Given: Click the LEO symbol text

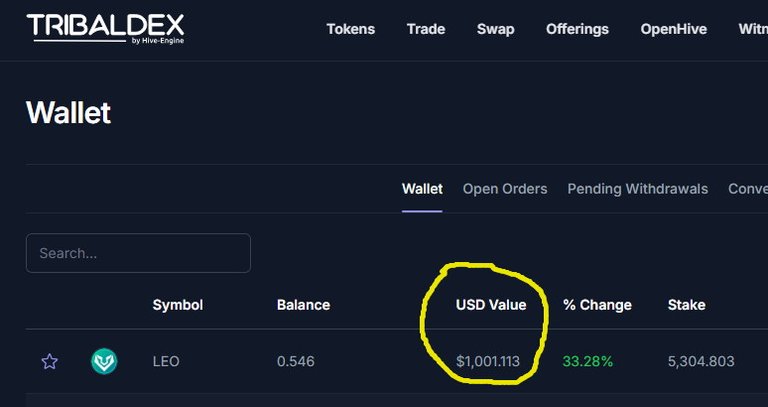Looking at the screenshot, I should [166, 362].
